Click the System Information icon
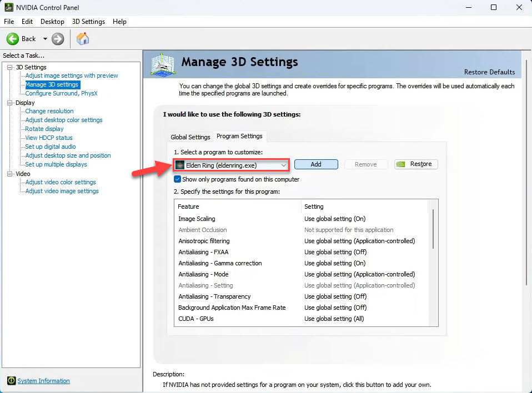Viewport: 532px width, 393px height. pos(11,381)
